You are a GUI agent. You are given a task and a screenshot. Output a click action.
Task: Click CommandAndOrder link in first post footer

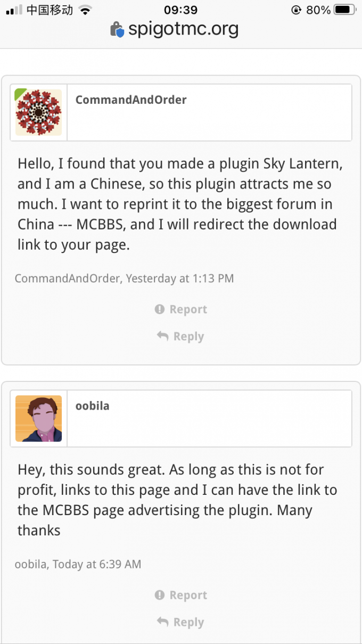click(x=67, y=278)
